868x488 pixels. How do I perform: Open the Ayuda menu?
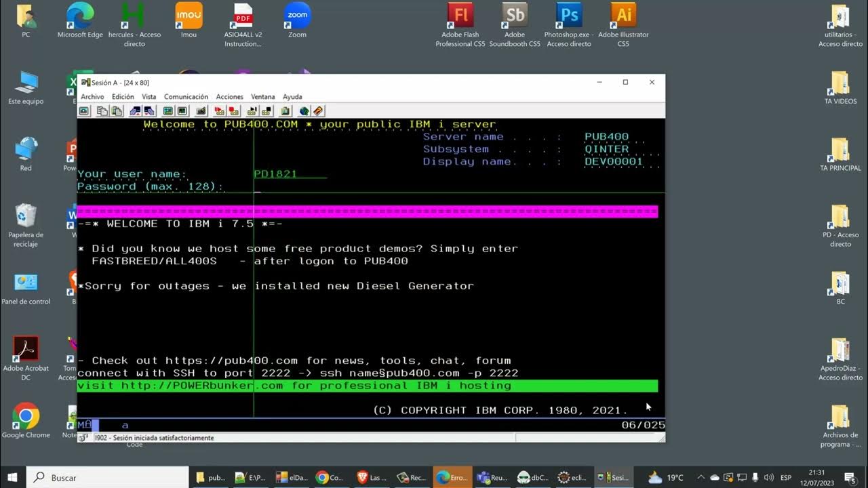292,97
